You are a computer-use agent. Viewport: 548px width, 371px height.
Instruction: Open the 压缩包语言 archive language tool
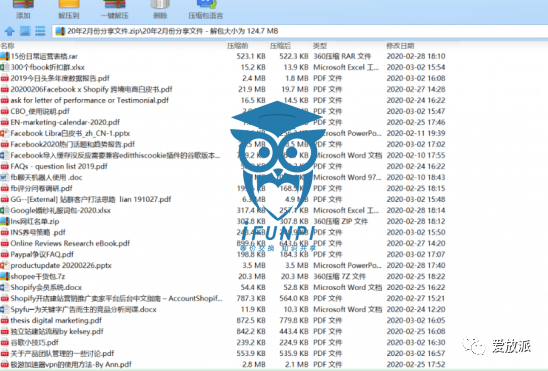(206, 9)
